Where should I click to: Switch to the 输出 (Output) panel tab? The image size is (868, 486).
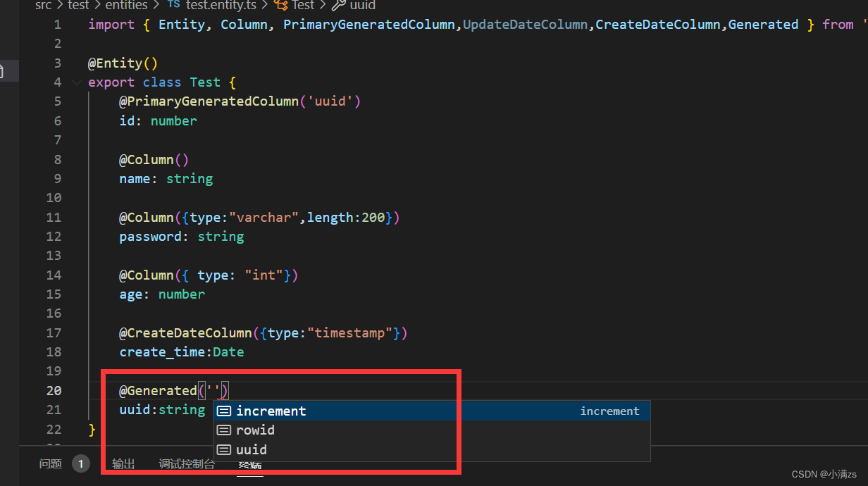[123, 463]
